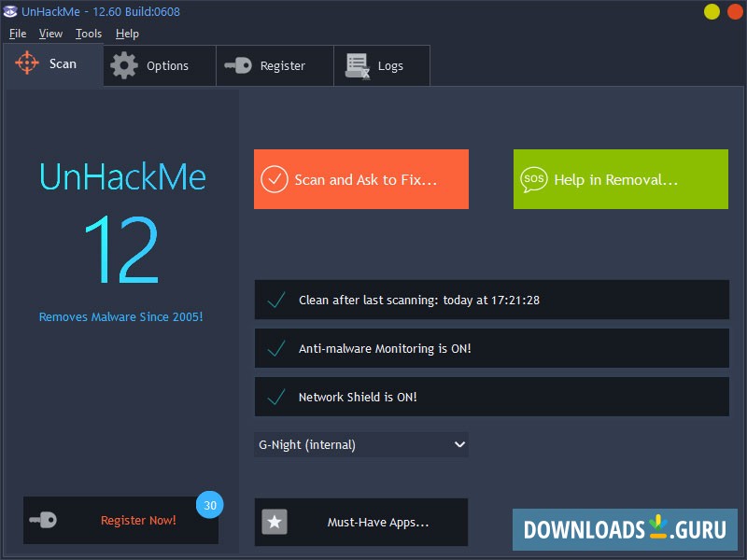The height and width of the screenshot is (560, 747).
Task: Click the Scan crosshair icon
Action: (x=27, y=63)
